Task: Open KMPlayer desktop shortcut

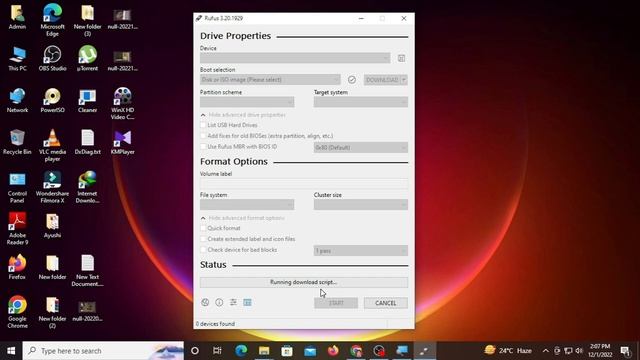Action: [x=122, y=142]
